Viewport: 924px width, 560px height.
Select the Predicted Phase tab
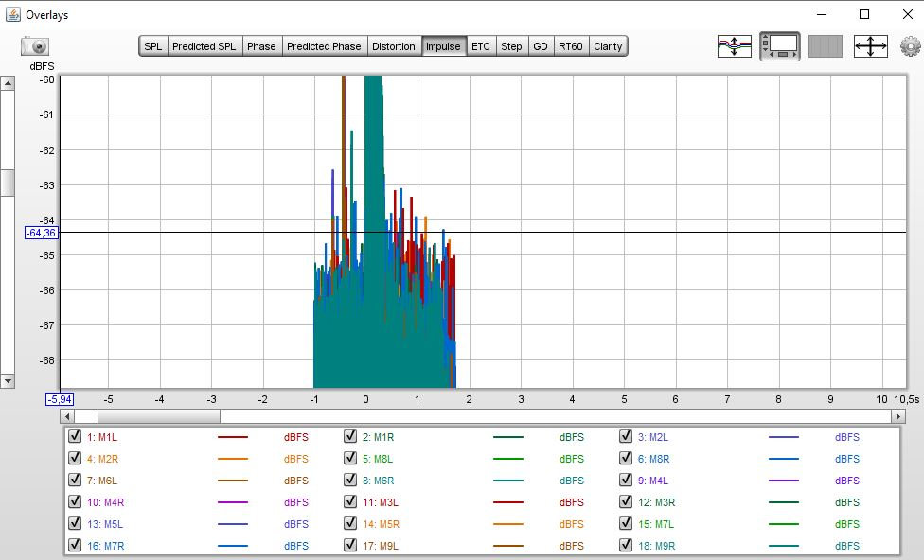point(324,46)
